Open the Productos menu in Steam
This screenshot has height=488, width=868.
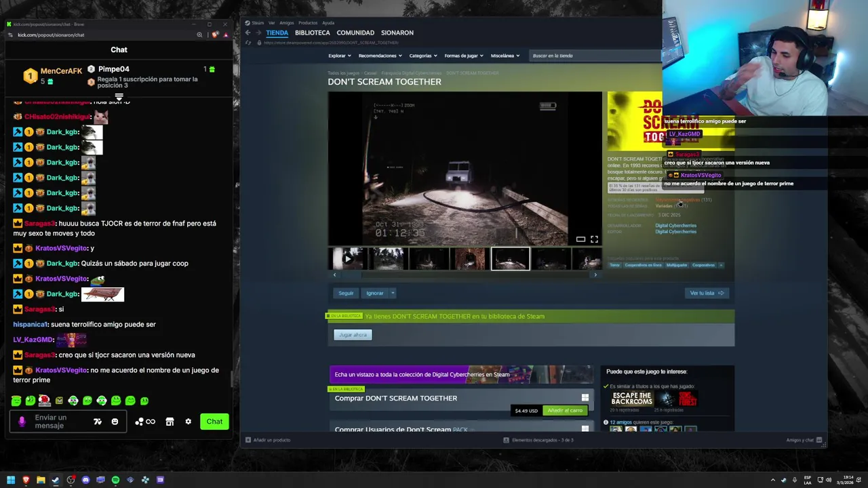(308, 23)
